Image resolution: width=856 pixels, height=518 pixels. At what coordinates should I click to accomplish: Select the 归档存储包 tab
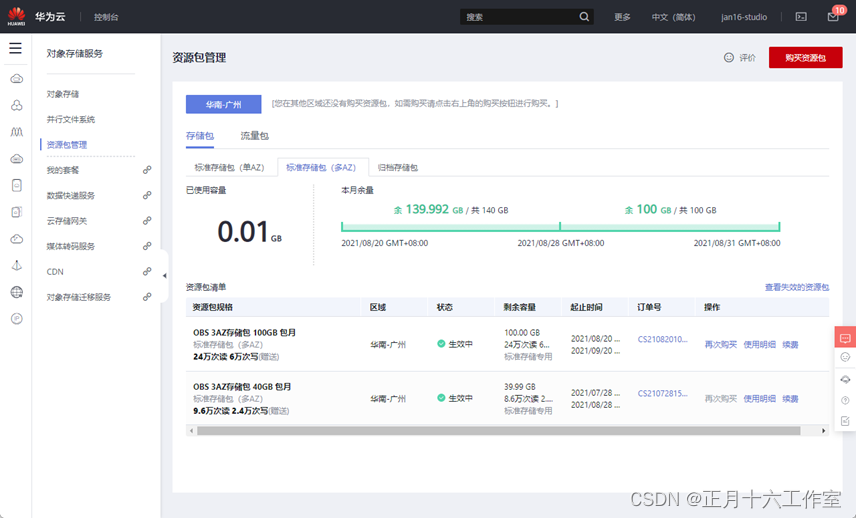(397, 168)
